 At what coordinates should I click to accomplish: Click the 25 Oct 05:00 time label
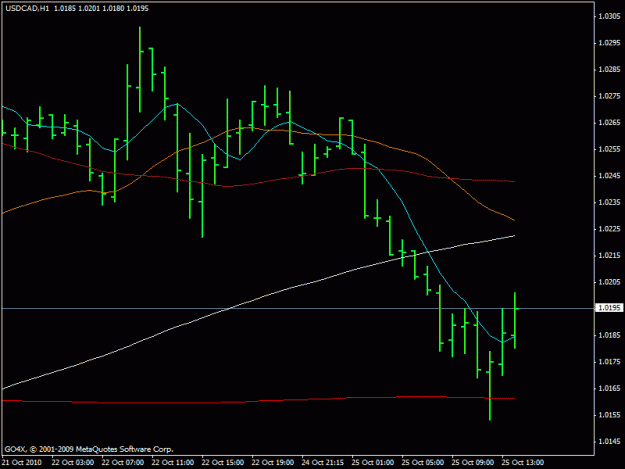pos(423,462)
